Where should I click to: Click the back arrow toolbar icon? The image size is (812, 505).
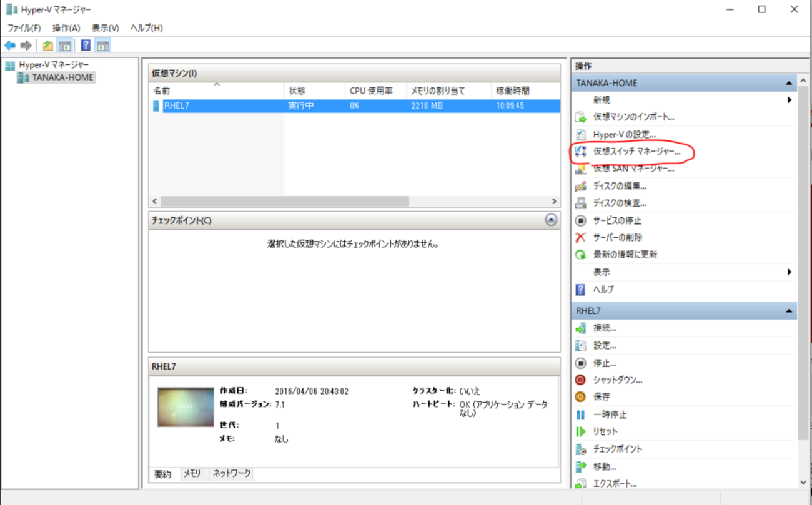(9, 46)
